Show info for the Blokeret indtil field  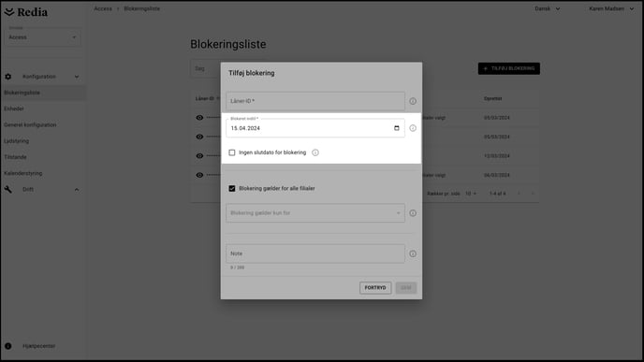(x=413, y=128)
